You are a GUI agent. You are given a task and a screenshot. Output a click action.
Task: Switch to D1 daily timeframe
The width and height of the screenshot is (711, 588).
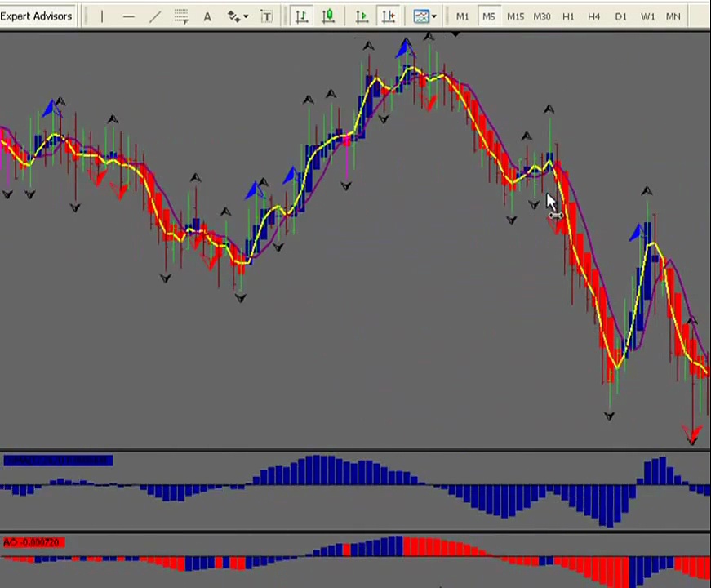(620, 16)
